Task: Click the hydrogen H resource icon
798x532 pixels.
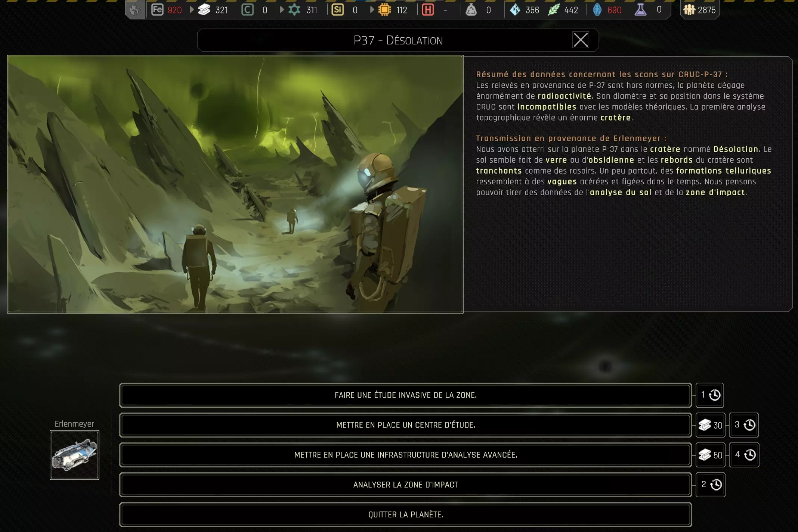Action: 428,10
